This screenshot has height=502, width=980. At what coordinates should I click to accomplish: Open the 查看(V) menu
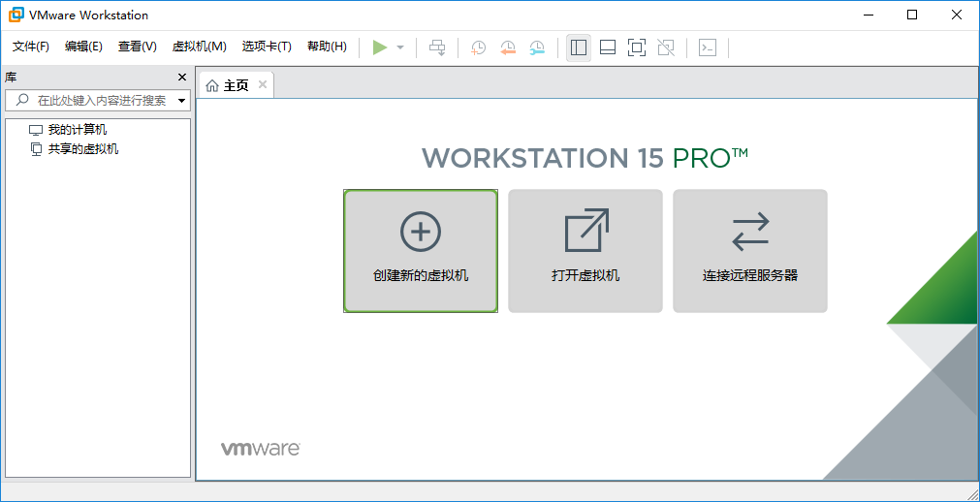[x=137, y=47]
